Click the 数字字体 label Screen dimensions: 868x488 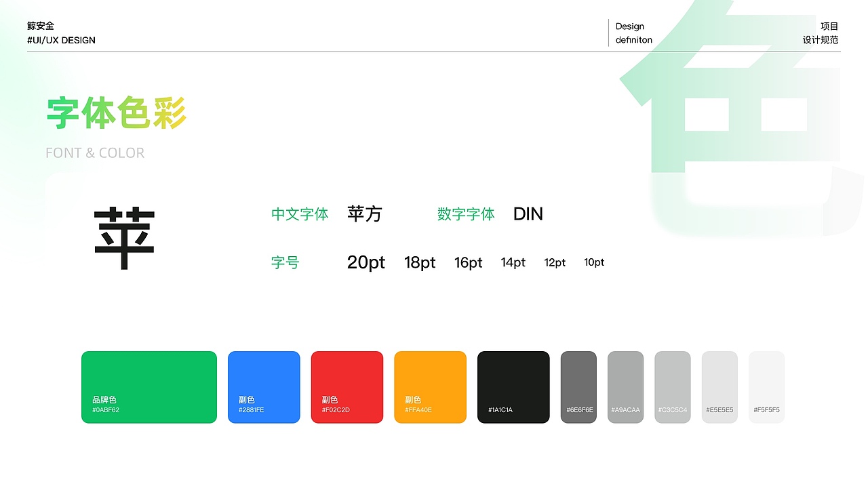tap(466, 214)
